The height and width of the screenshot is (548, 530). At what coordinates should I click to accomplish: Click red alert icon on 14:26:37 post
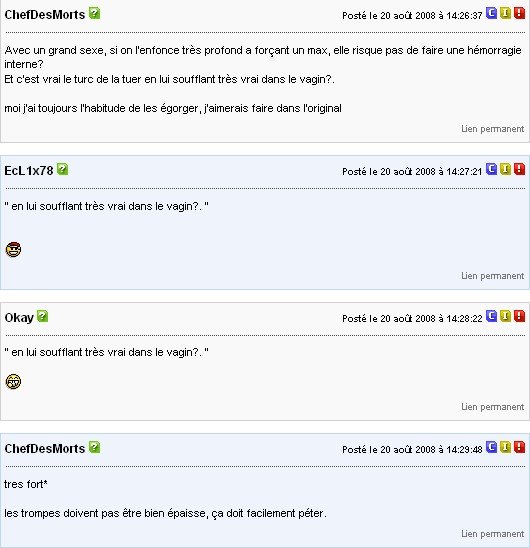[x=520, y=13]
